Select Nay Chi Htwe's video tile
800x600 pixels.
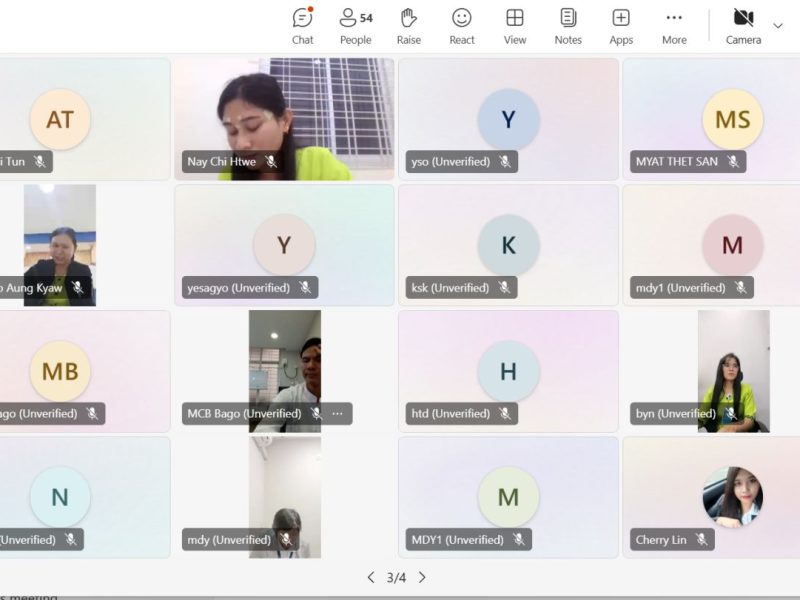tap(284, 119)
